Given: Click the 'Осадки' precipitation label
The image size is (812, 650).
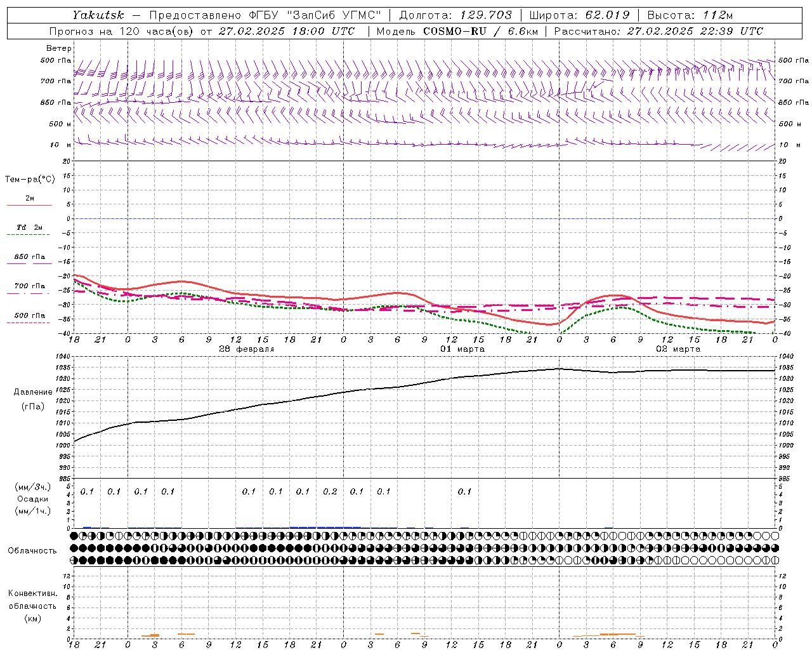Looking at the screenshot, I should 33,499.
